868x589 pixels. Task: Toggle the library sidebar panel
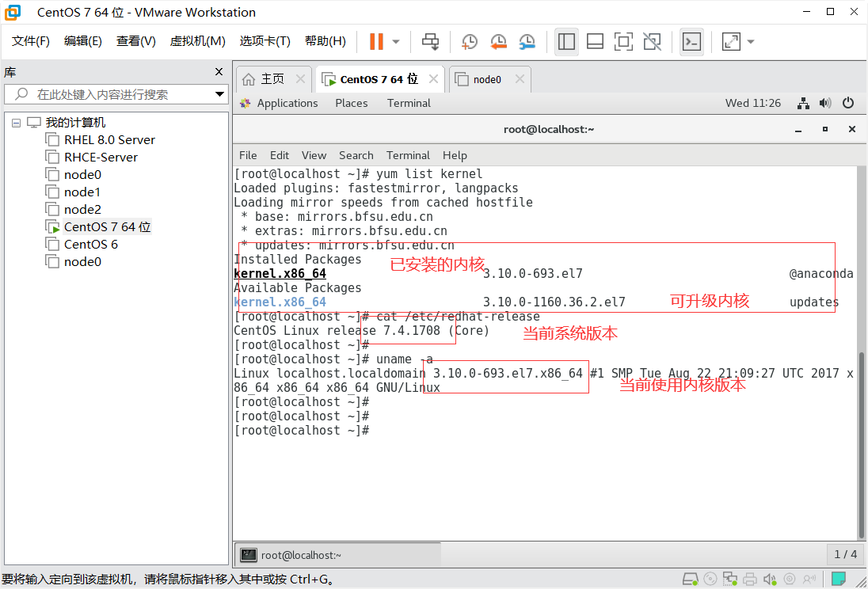pos(566,41)
